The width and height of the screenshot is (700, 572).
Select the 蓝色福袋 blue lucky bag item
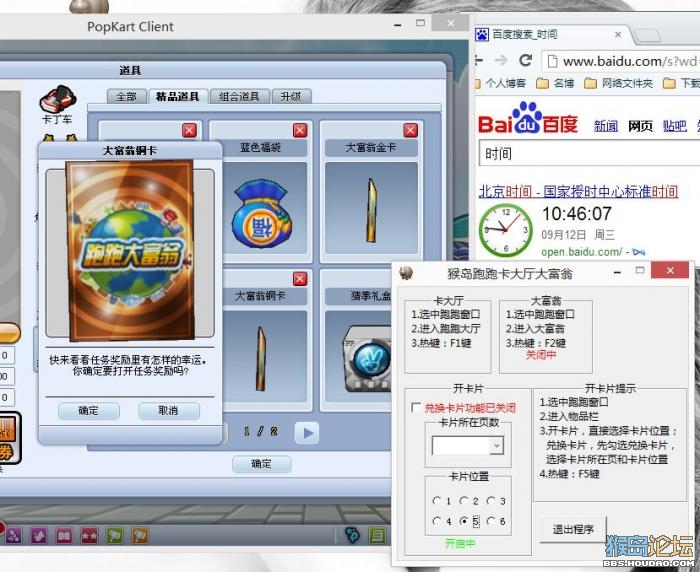pyautogui.click(x=261, y=213)
